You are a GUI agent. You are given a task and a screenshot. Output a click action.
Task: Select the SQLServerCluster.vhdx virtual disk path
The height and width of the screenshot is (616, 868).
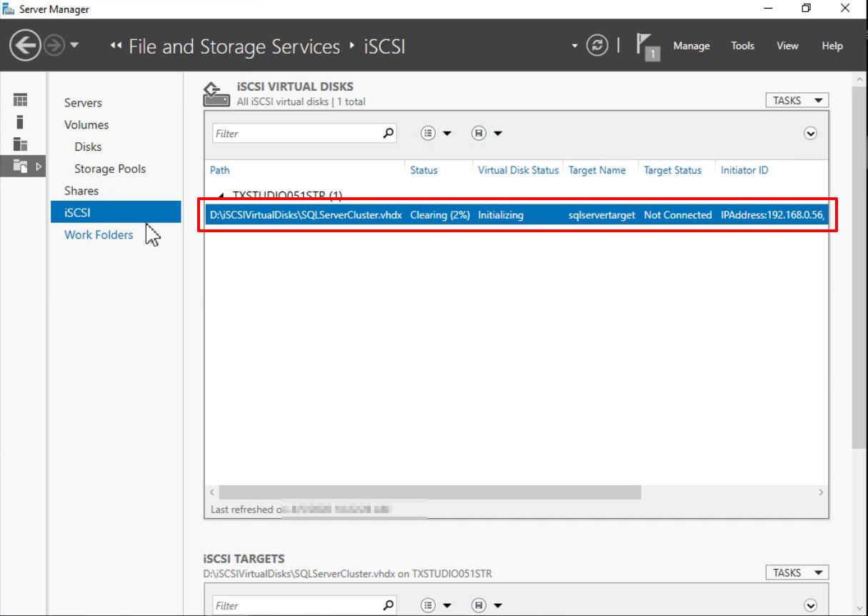click(x=306, y=215)
